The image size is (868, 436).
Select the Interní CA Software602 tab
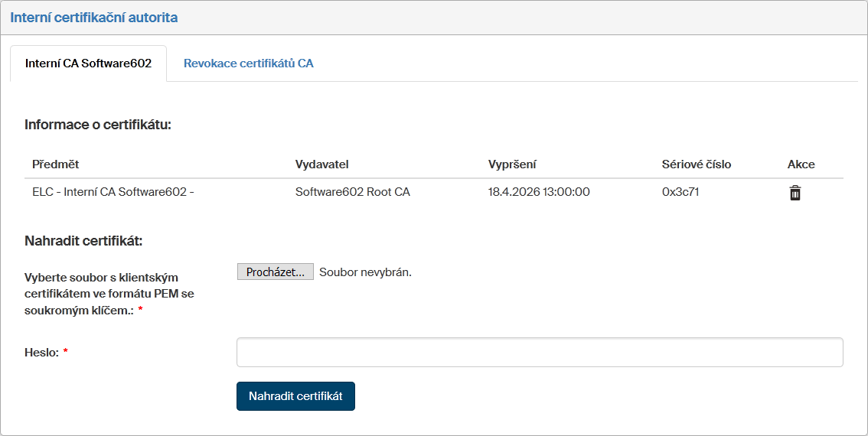(x=88, y=63)
